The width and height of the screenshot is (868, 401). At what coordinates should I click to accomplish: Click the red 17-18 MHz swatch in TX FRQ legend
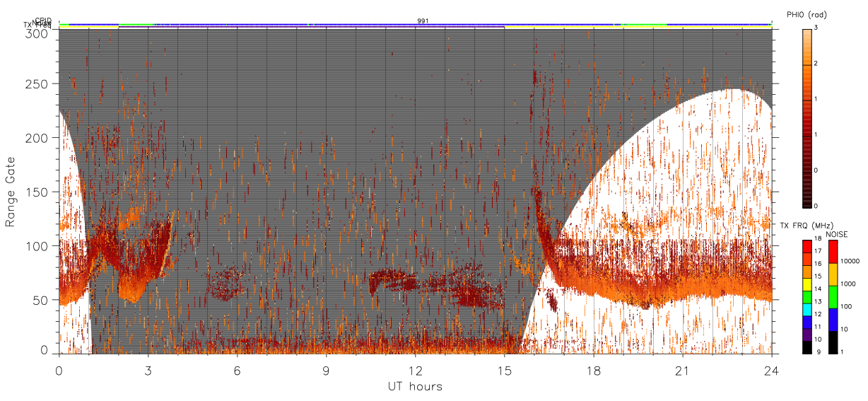[x=807, y=247]
